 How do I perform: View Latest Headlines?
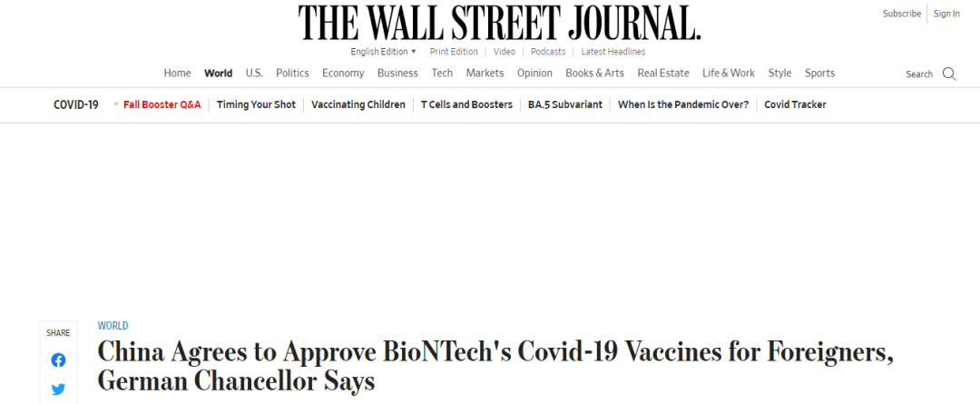pyautogui.click(x=613, y=52)
